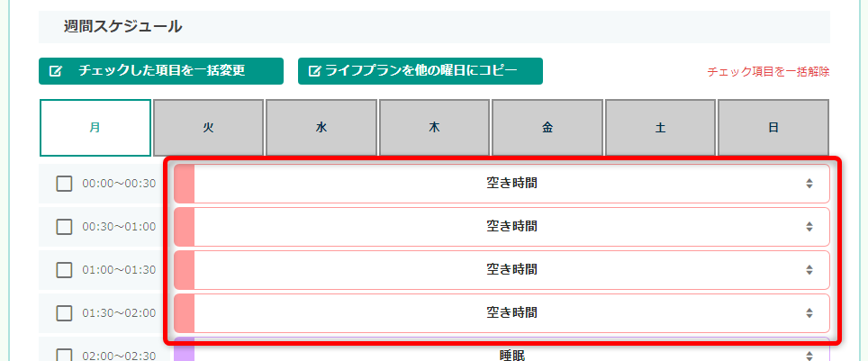Click edit icon on ライフプランを他の曜日にコピー button
The height and width of the screenshot is (361, 868).
[314, 71]
